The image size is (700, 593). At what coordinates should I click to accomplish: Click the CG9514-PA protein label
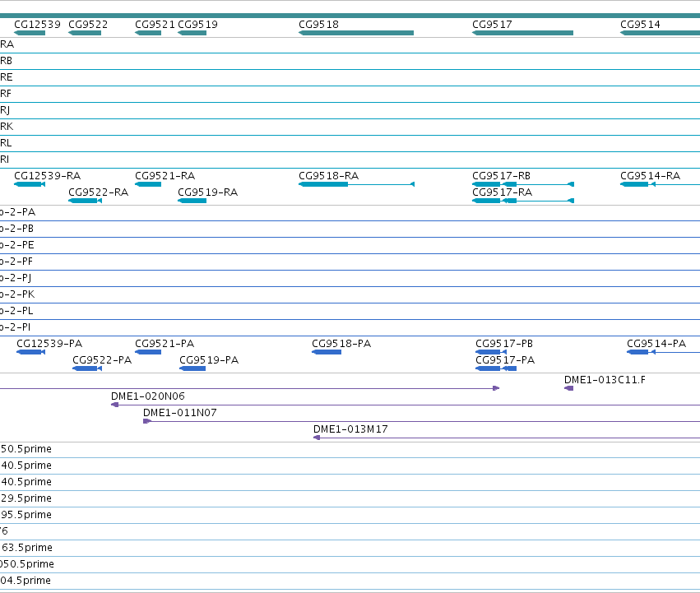(656, 344)
